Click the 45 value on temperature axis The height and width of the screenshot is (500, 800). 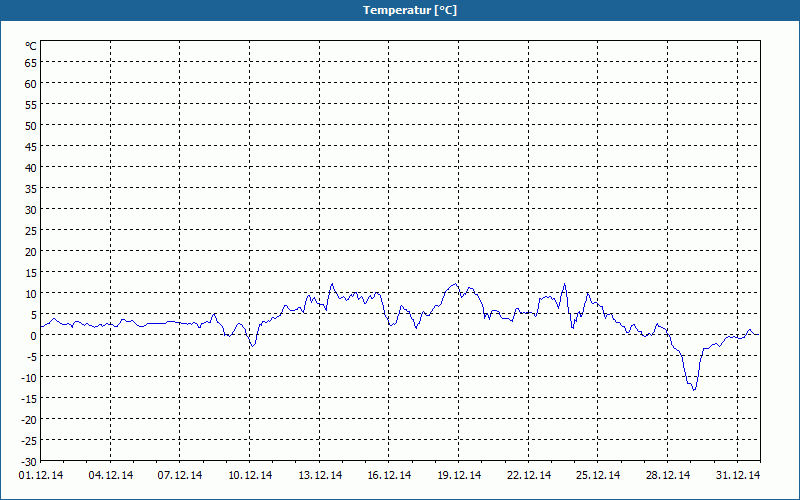31,147
